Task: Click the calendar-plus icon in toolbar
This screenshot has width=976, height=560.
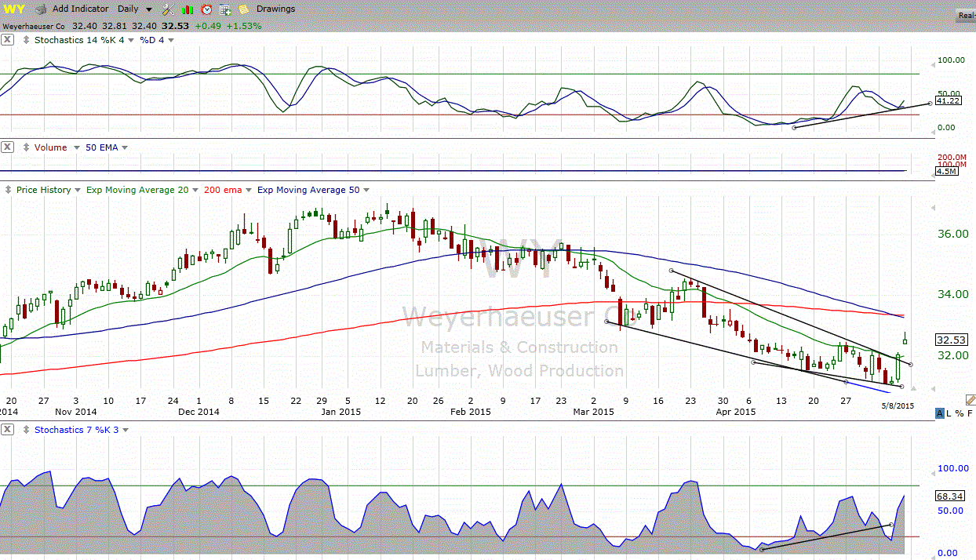Action: 225,9
